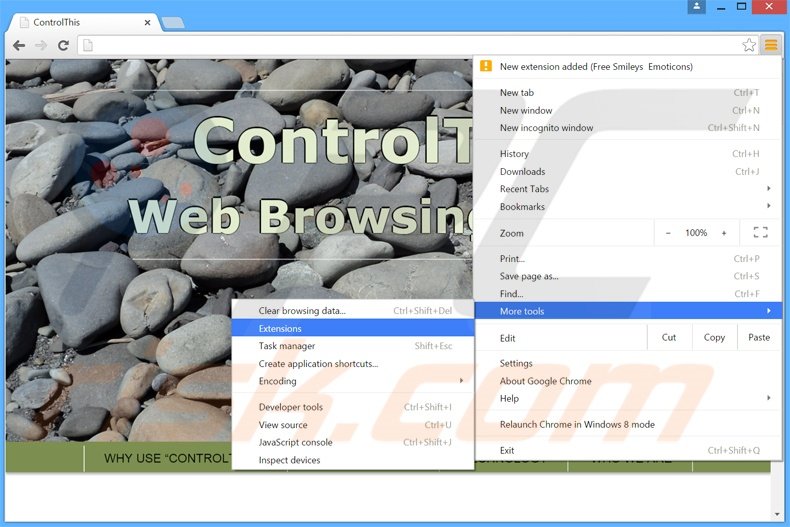Bookmark page with the star icon
790x527 pixels.
point(749,45)
